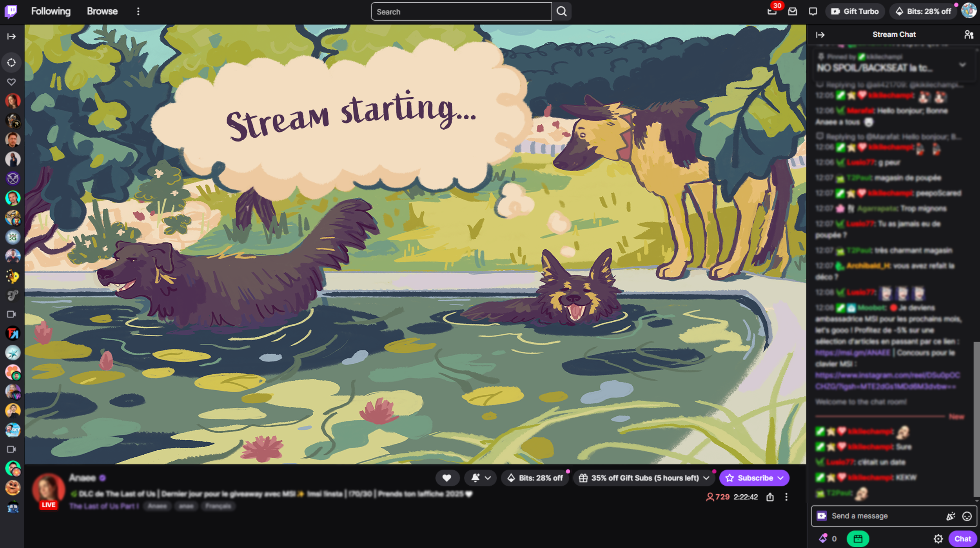The image size is (980, 548).
Task: Open the Prime Loot notifications icon
Action: pyautogui.click(x=772, y=11)
